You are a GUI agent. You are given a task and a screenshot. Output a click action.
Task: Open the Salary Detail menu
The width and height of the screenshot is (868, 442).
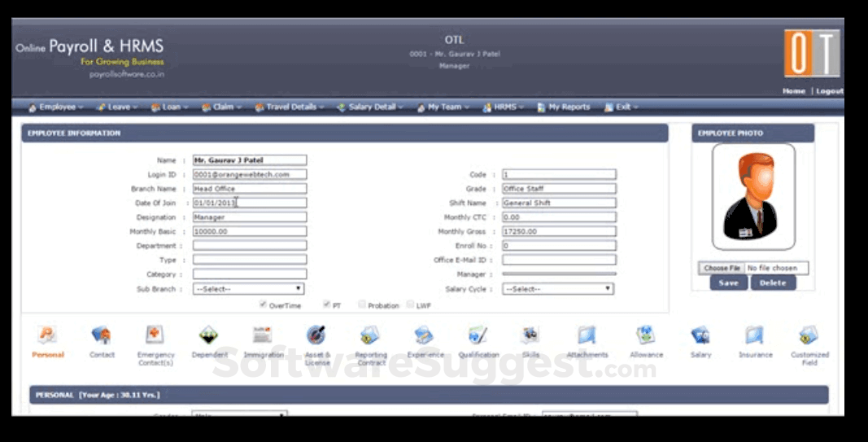click(370, 107)
